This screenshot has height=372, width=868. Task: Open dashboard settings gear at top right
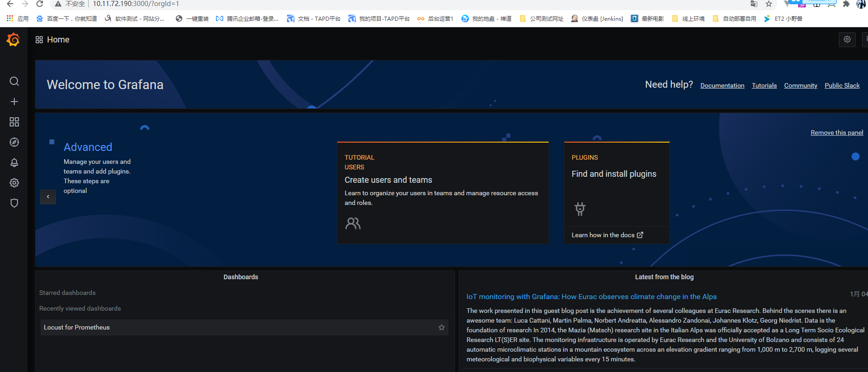(847, 40)
